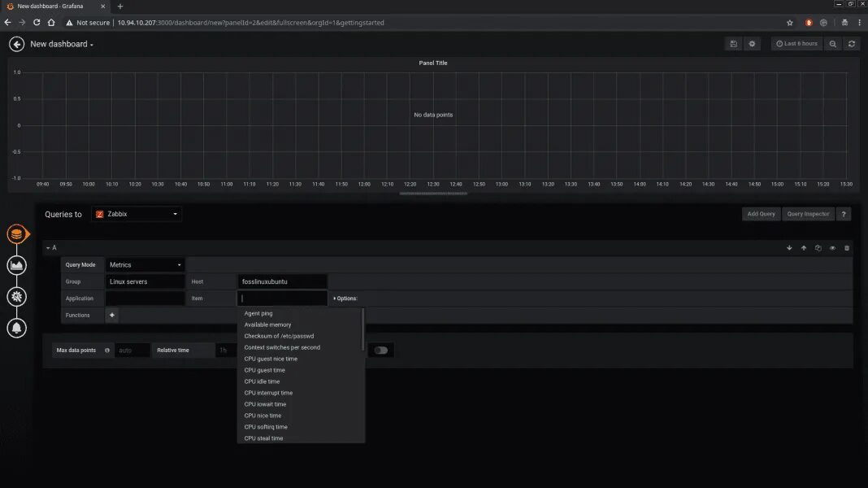The image size is (868, 488).
Task: Click the Add Query button
Action: coord(762,214)
